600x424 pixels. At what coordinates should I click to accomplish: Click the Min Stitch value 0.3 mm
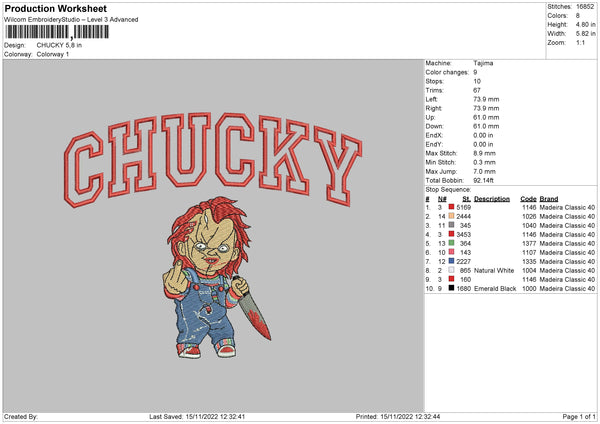click(484, 162)
